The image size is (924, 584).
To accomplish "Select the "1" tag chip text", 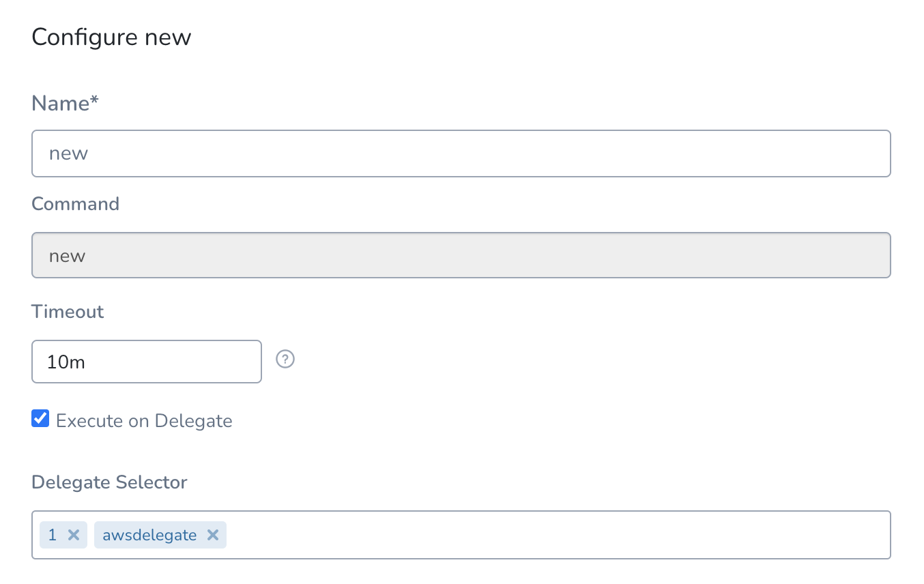I will click(52, 535).
